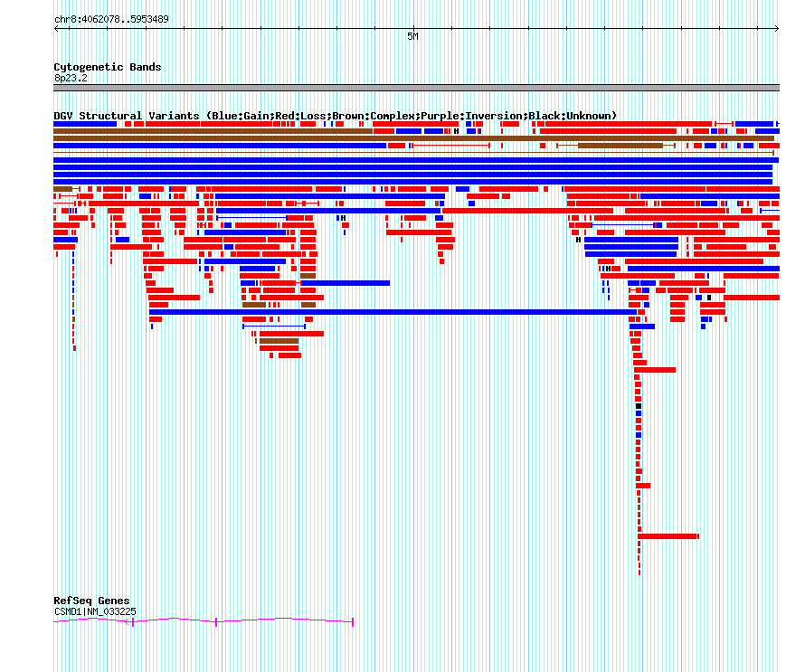Click the thin blue line variant above the brown bar stack
Viewport: 805px width, 672px height.
(x=274, y=327)
